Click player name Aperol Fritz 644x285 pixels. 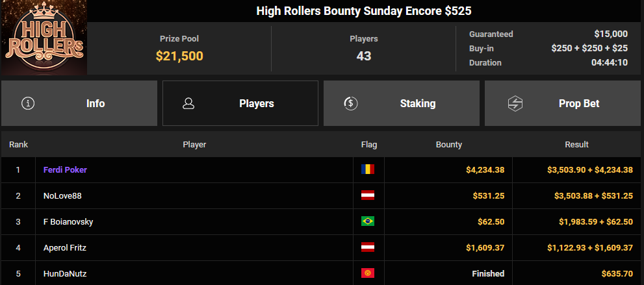66,247
